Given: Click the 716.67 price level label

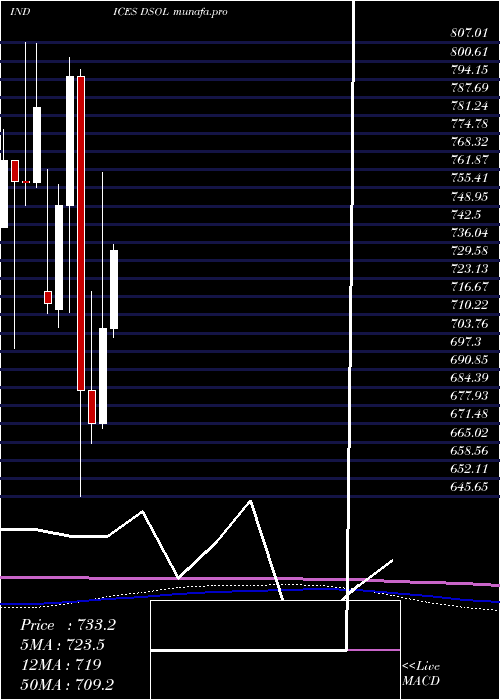Looking at the screenshot, I should tap(469, 287).
